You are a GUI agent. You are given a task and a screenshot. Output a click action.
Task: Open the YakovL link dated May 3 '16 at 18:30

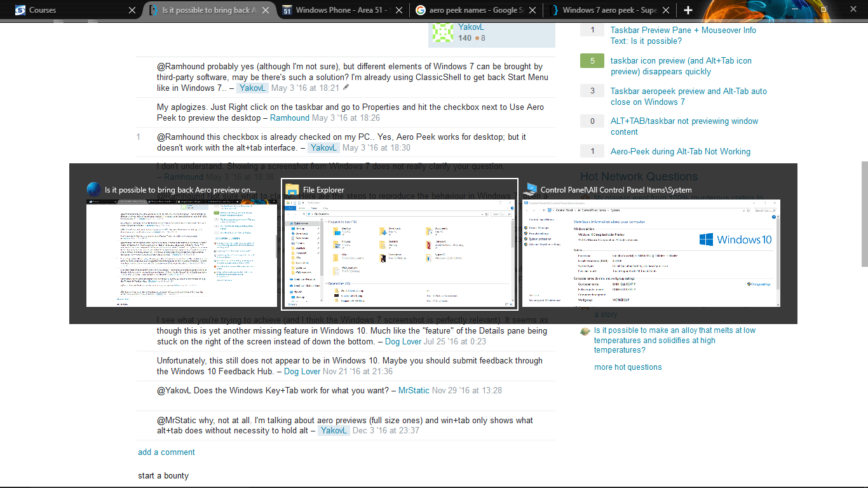point(323,147)
